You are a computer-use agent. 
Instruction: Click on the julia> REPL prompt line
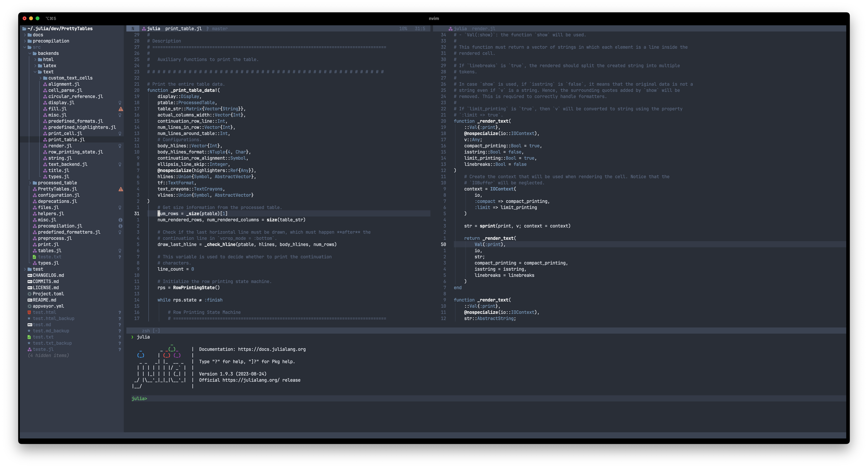pos(140,399)
